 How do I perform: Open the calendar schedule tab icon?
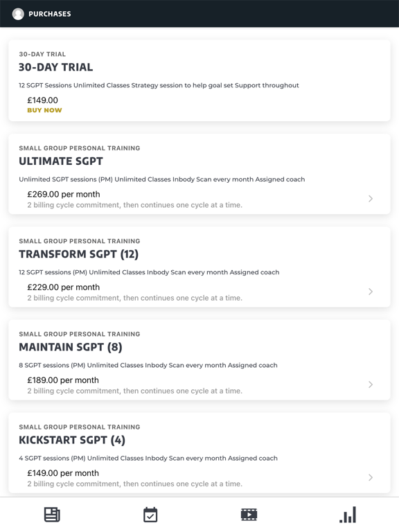(150, 515)
